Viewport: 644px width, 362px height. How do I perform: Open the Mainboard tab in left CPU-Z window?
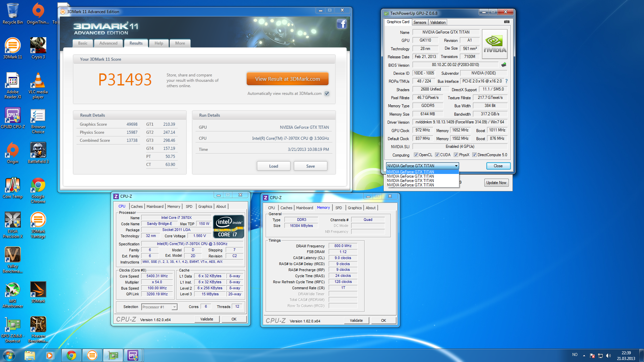pos(155,206)
